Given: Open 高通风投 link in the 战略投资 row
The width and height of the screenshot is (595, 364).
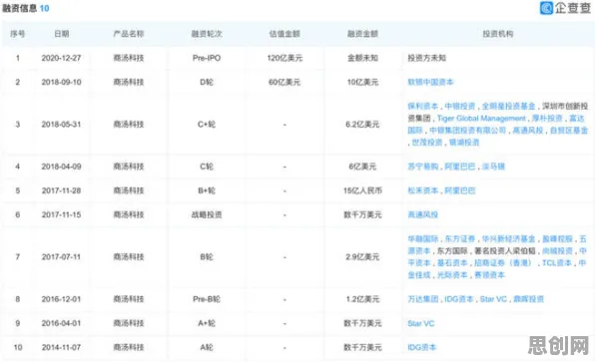Looking at the screenshot, I should point(422,215).
